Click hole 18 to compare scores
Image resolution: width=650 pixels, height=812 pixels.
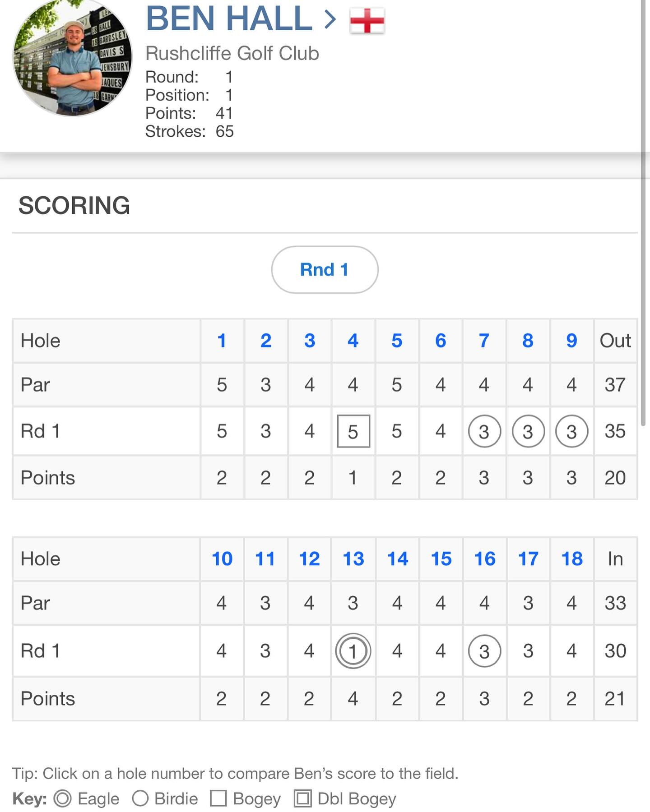[571, 558]
